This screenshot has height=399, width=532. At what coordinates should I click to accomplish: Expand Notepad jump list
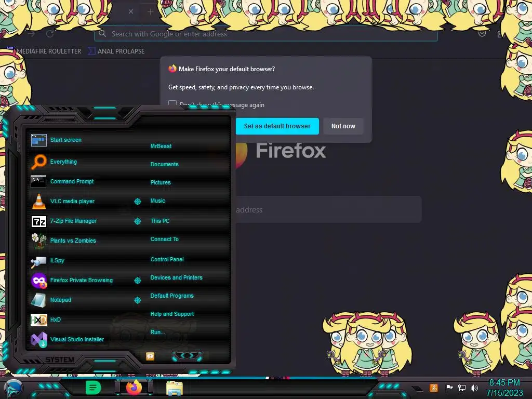[137, 300]
